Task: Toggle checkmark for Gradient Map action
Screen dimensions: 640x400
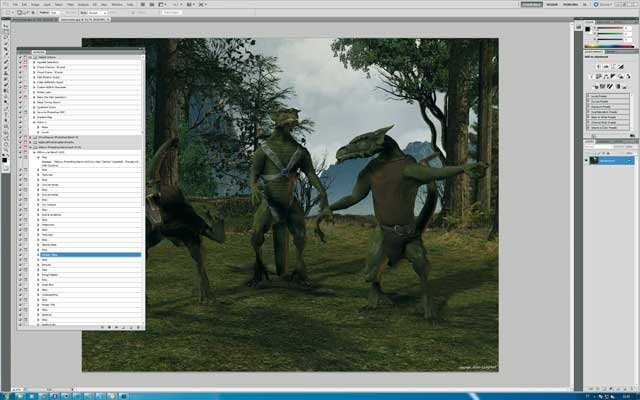Action: [20, 117]
